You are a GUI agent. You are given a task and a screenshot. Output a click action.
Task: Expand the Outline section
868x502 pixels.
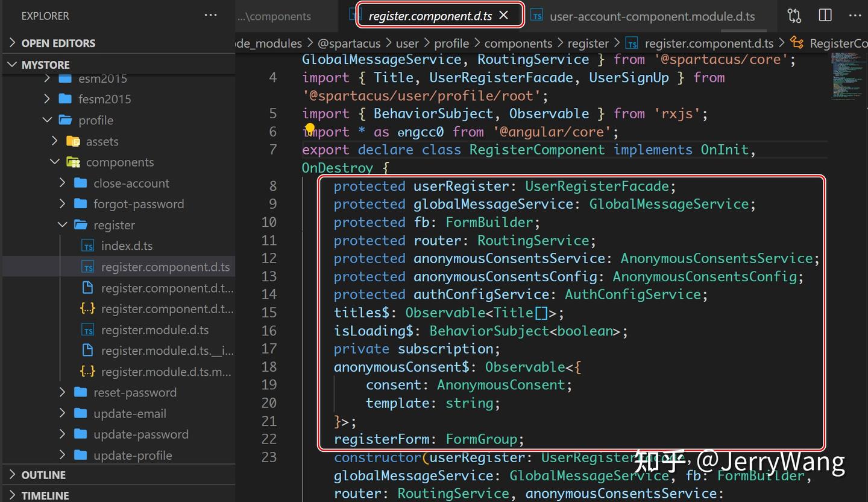12,475
